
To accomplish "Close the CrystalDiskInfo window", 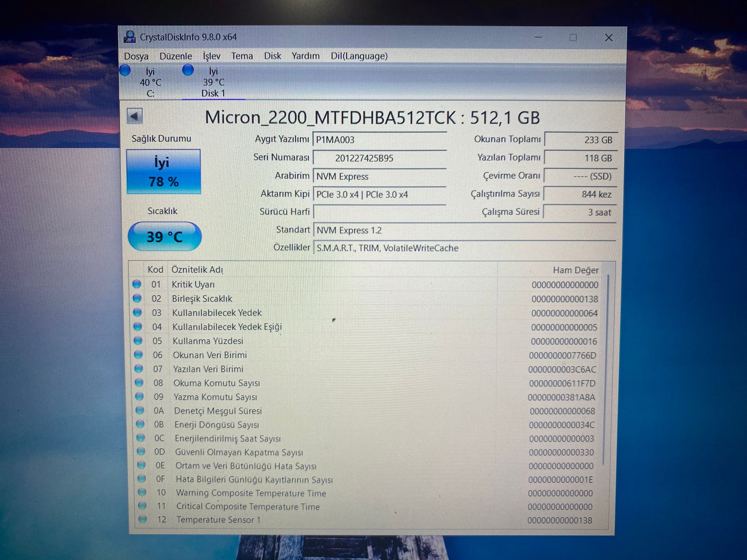I will (x=608, y=38).
